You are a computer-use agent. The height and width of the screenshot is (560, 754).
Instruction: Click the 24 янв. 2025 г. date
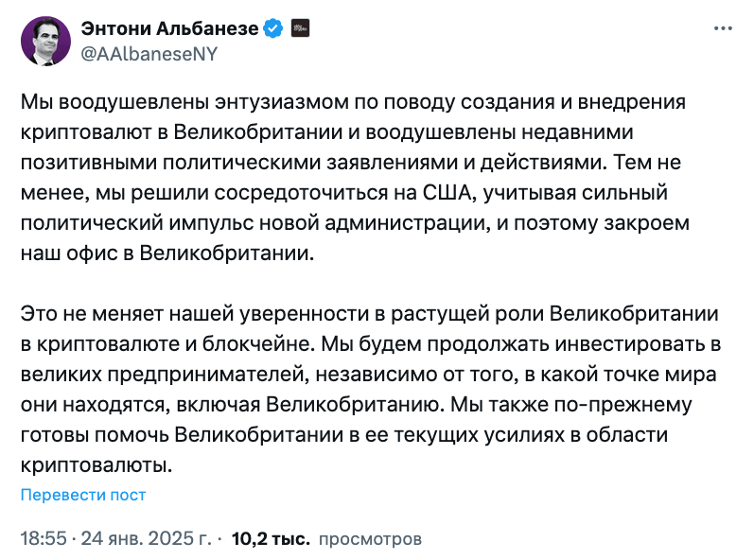point(146,538)
